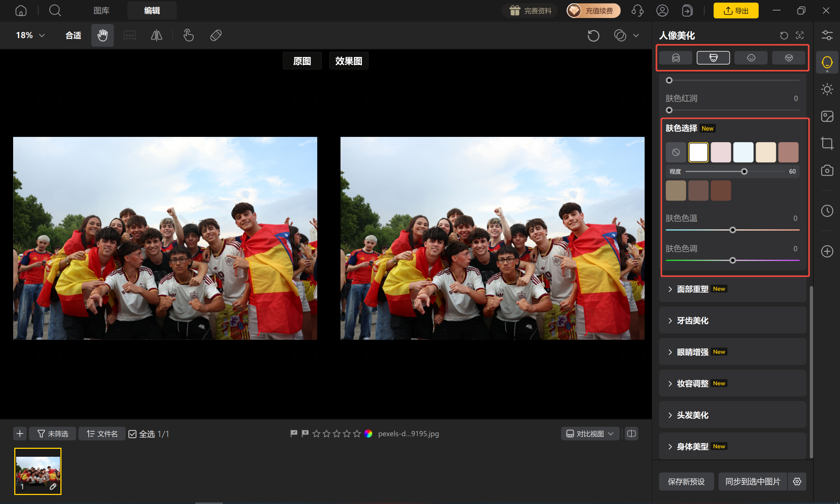Select the hand pan tool

tap(102, 35)
